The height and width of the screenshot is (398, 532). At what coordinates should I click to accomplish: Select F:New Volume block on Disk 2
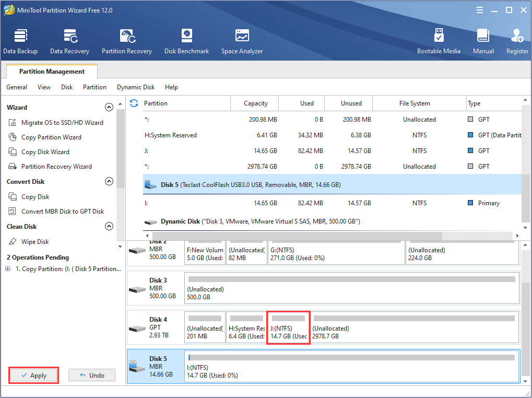(205, 253)
